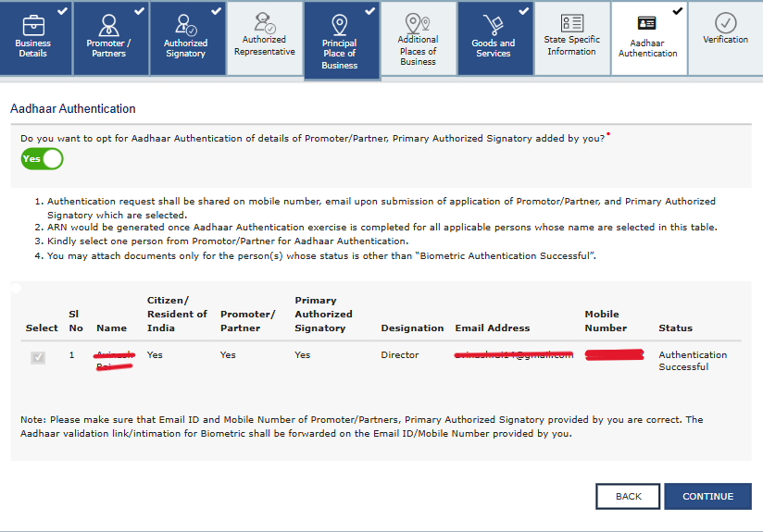The image size is (763, 532).
Task: Click the serial number 1 cell
Action: [71, 355]
